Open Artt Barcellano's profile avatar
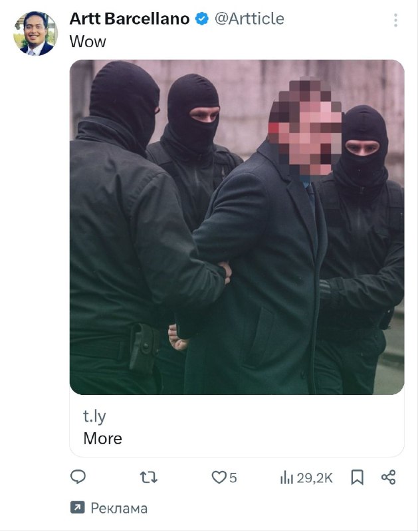 (36, 33)
